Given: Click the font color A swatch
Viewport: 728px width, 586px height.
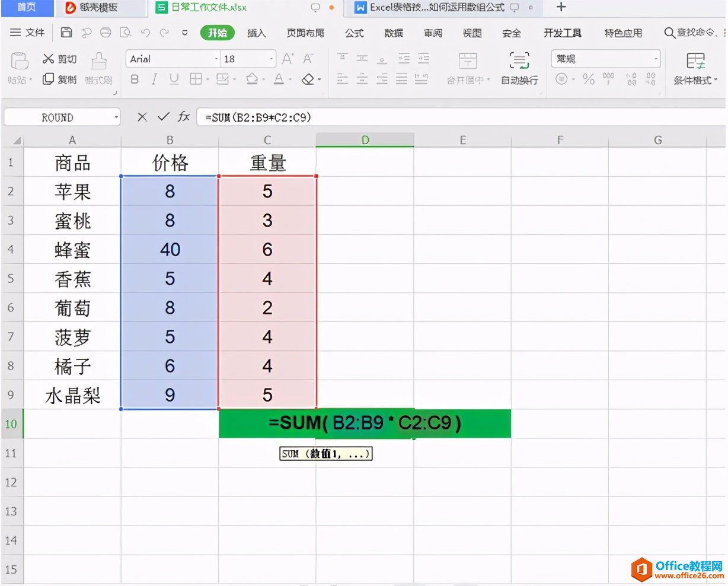Looking at the screenshot, I should point(279,79).
